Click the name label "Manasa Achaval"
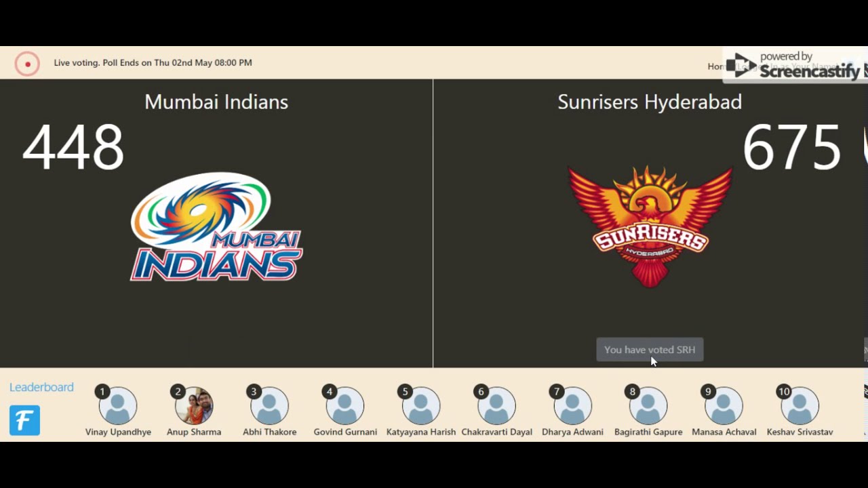Viewport: 868px width, 488px height. click(x=724, y=432)
